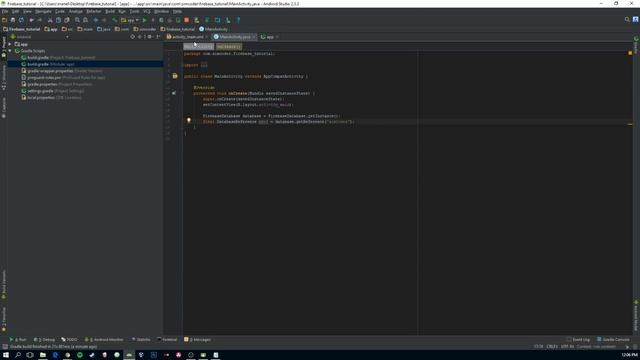Click the Synchronize toolbar icon
Viewport: 640px width, 360px height.
pos(21,20)
